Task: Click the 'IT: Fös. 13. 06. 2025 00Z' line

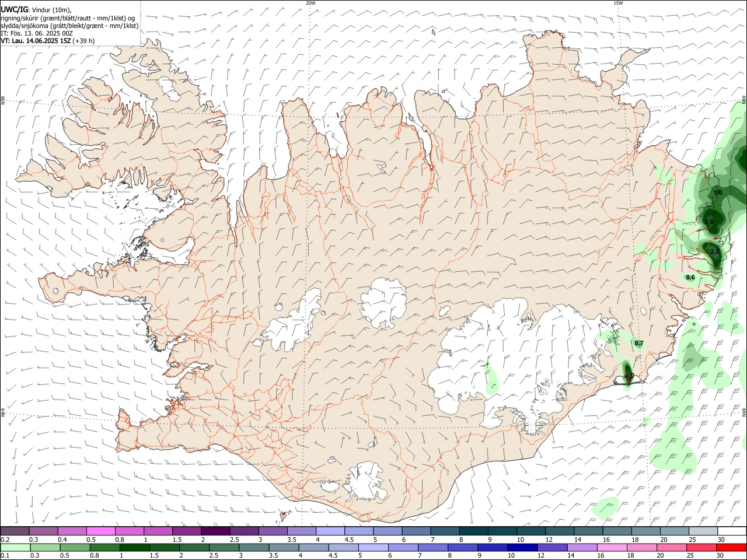Action: click(37, 33)
